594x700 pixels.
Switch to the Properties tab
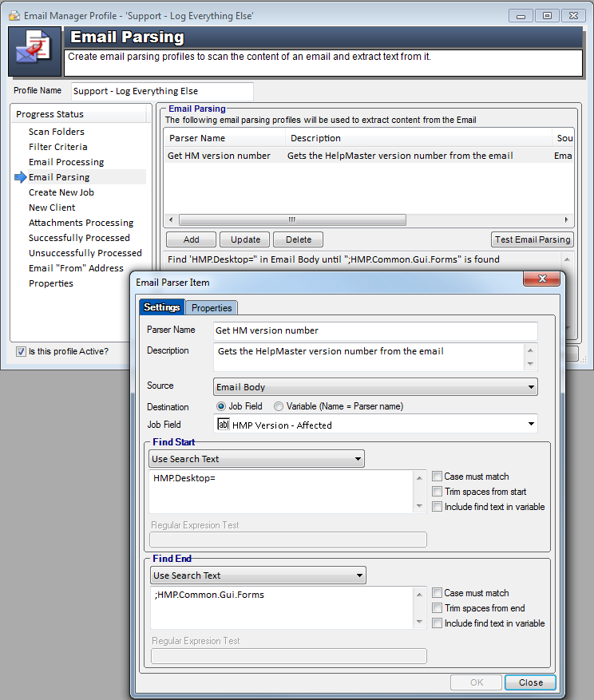point(212,308)
